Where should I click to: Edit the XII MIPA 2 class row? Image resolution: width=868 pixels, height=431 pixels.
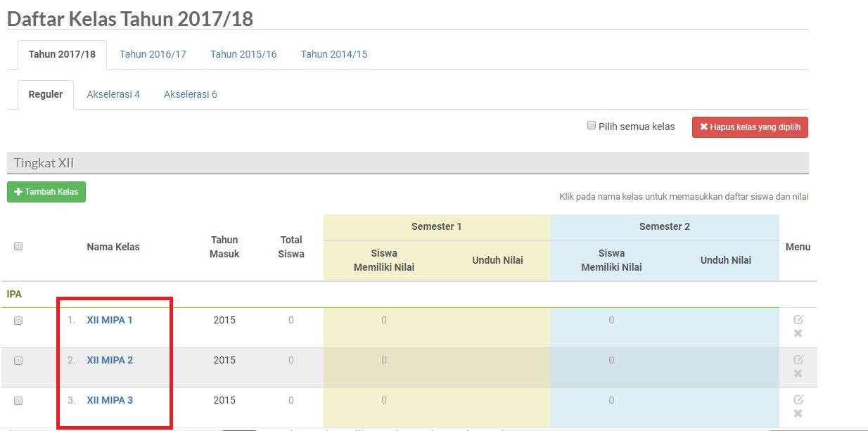point(798,359)
